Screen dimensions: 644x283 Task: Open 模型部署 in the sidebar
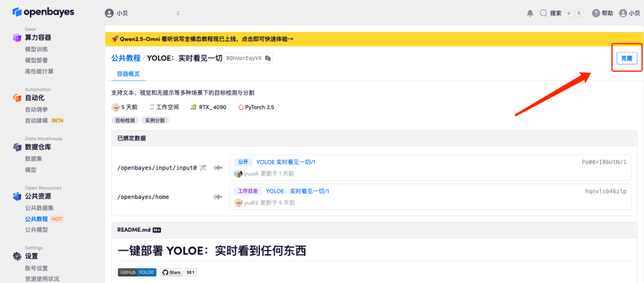[36, 60]
